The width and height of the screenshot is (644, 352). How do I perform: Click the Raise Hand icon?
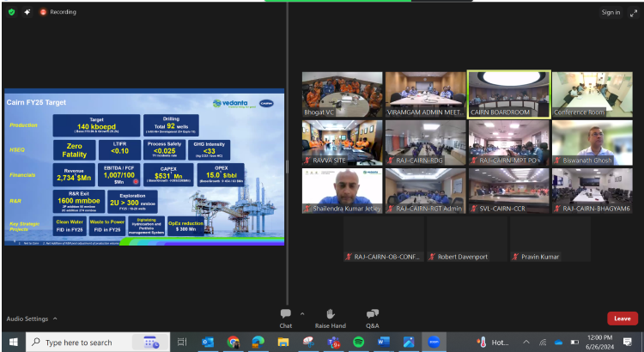pos(330,314)
